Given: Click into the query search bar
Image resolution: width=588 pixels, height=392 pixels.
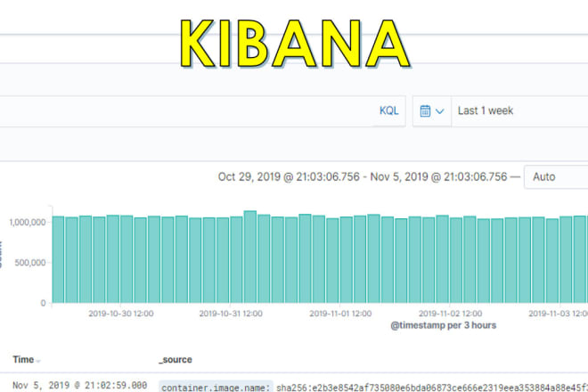Looking at the screenshot, I should pos(185,111).
